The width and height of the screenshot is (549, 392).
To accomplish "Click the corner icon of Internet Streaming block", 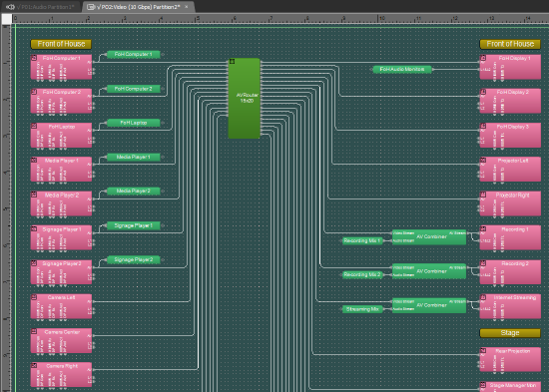I will pos(483,297).
